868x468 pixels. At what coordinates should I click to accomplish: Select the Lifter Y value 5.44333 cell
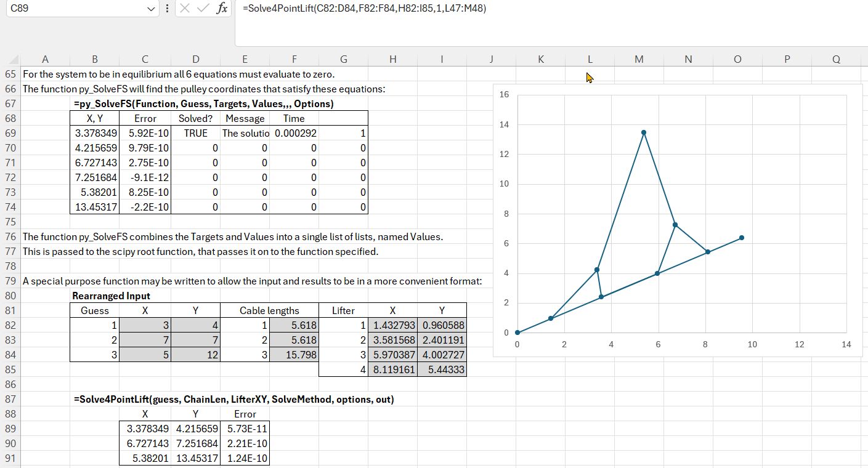(x=442, y=370)
